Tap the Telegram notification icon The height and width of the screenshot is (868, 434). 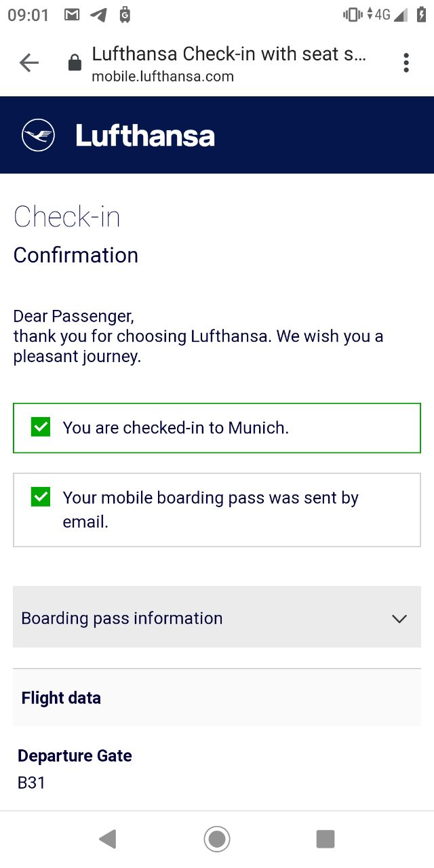point(98,15)
